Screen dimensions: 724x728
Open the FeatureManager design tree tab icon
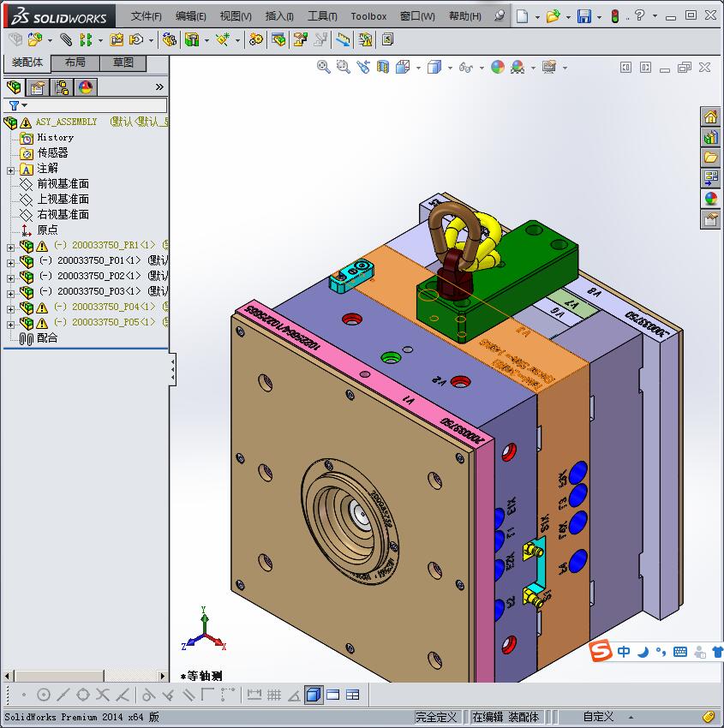pyautogui.click(x=14, y=87)
